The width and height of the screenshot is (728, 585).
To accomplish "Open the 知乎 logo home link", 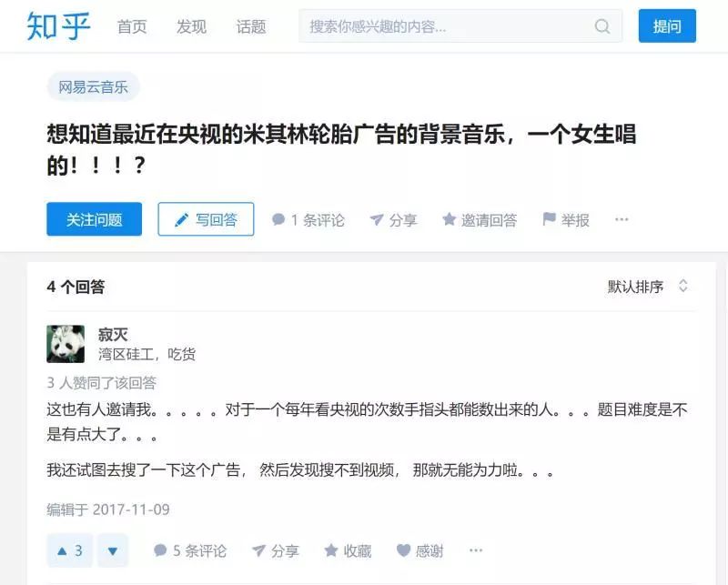I will point(58,26).
